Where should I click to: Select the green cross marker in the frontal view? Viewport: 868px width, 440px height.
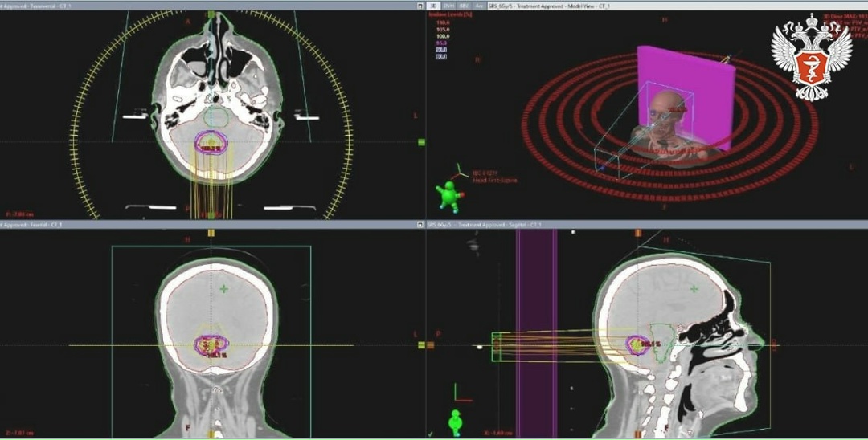click(223, 287)
